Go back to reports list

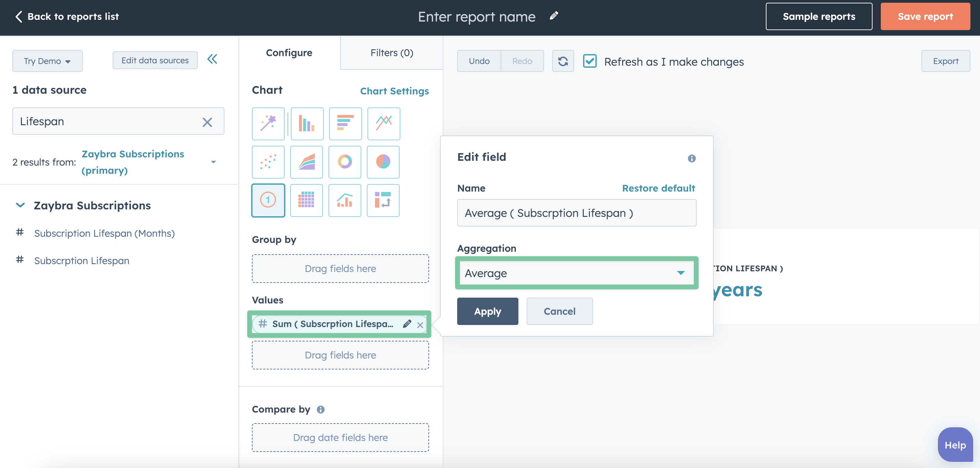[67, 16]
